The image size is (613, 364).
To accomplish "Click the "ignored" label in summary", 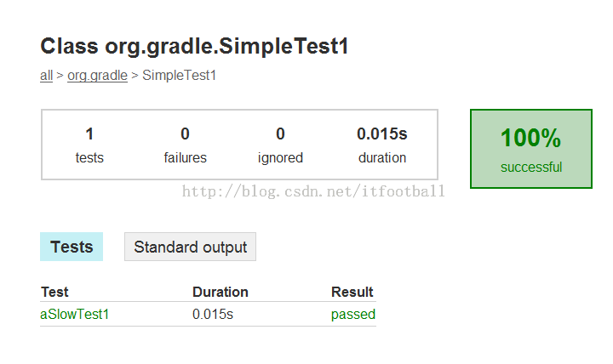I will coord(280,157).
